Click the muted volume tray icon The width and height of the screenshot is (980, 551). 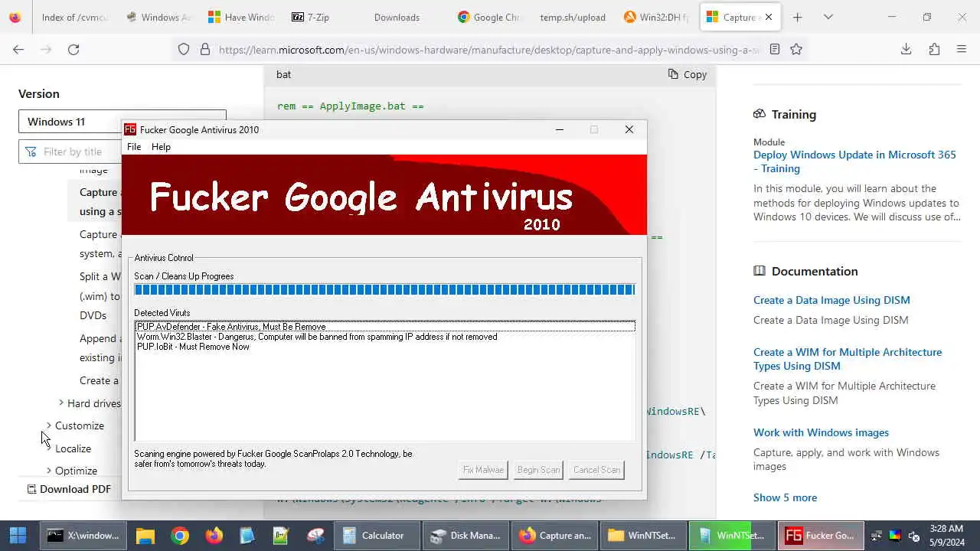click(x=913, y=536)
